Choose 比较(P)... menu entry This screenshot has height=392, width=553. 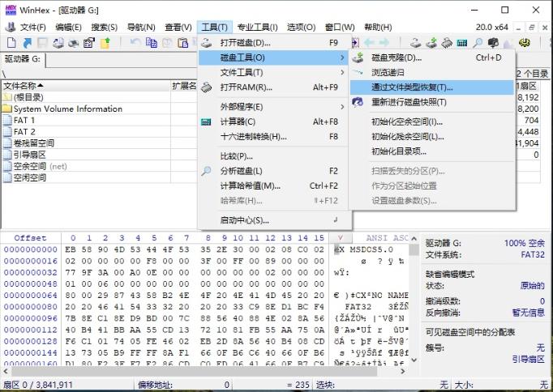click(x=275, y=156)
